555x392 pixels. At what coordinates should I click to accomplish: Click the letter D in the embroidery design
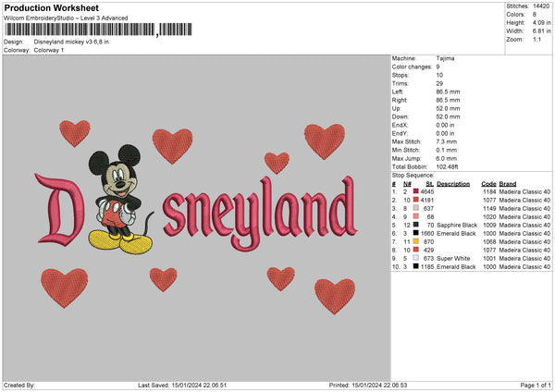coord(60,210)
